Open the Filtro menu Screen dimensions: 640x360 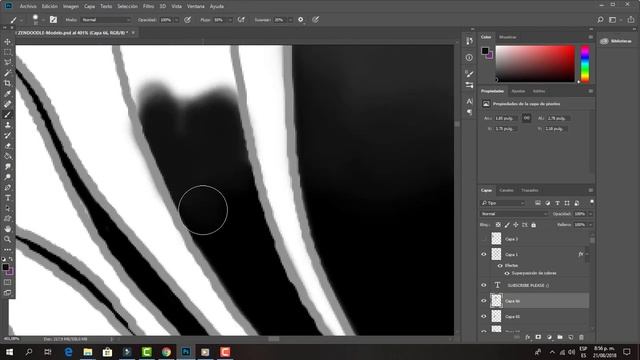click(149, 6)
